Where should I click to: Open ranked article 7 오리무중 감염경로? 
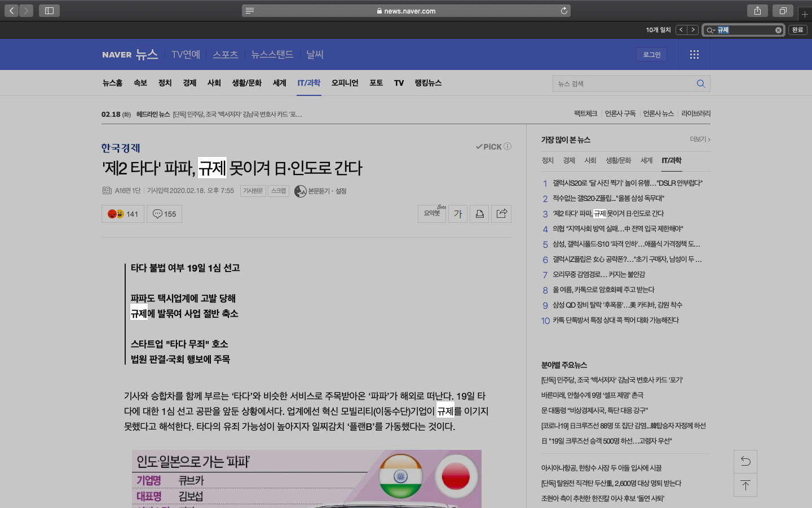(599, 274)
